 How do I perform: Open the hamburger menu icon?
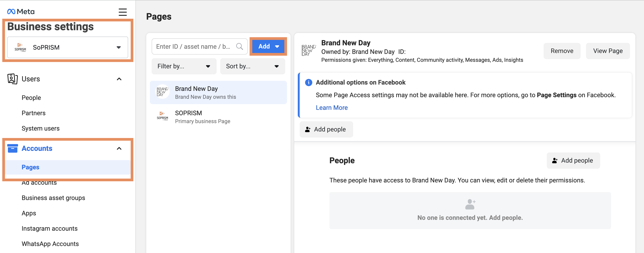click(123, 12)
